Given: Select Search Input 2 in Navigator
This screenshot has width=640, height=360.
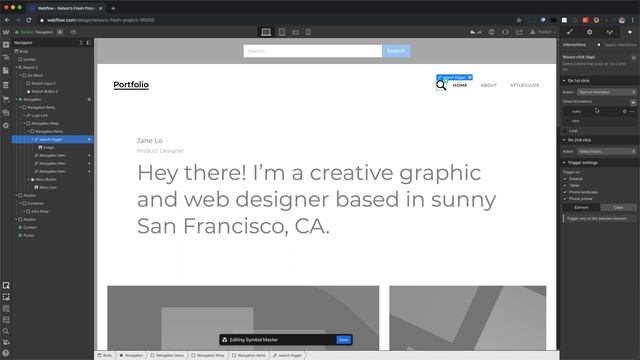Looking at the screenshot, I should click(x=53, y=83).
